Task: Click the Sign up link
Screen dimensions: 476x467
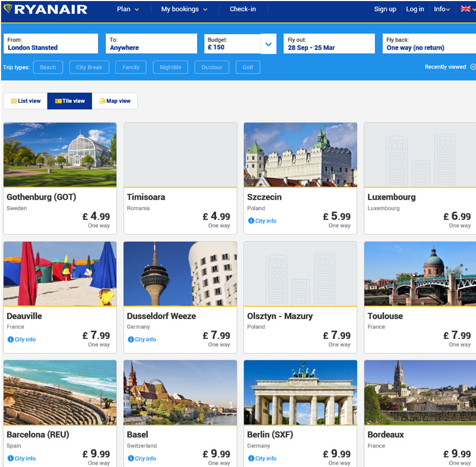Action: click(385, 9)
